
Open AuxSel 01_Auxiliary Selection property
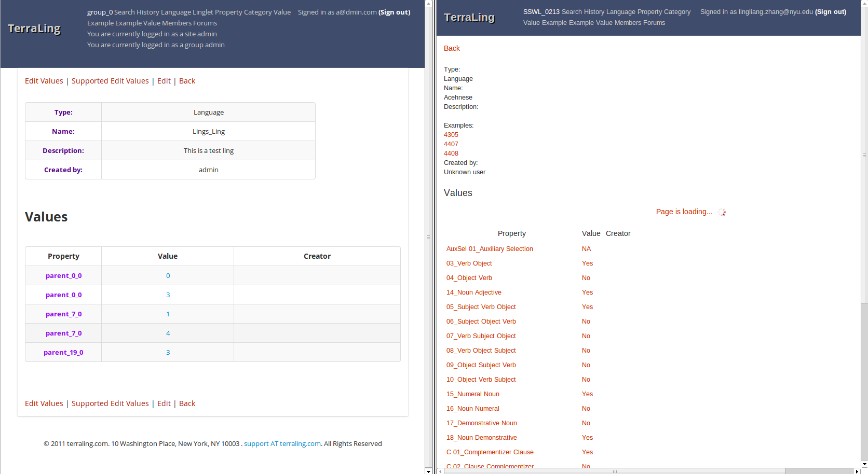pyautogui.click(x=490, y=248)
